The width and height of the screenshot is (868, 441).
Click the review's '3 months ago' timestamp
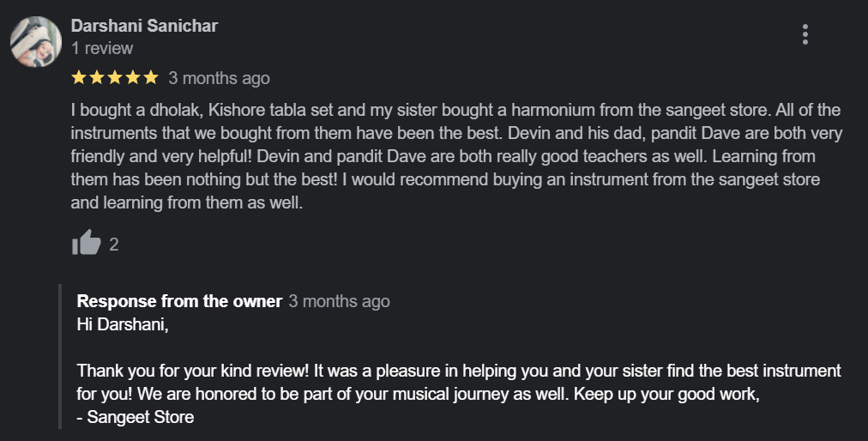click(219, 78)
